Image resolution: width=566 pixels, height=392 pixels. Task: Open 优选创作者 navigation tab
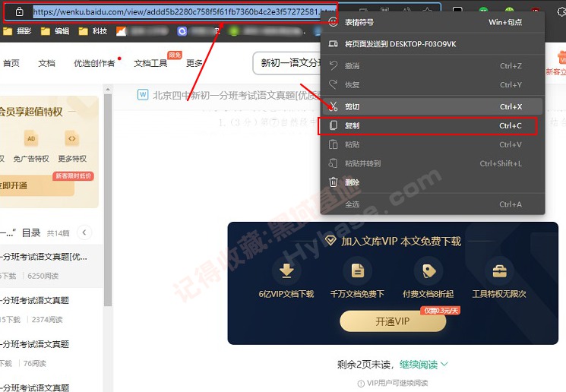tap(94, 64)
